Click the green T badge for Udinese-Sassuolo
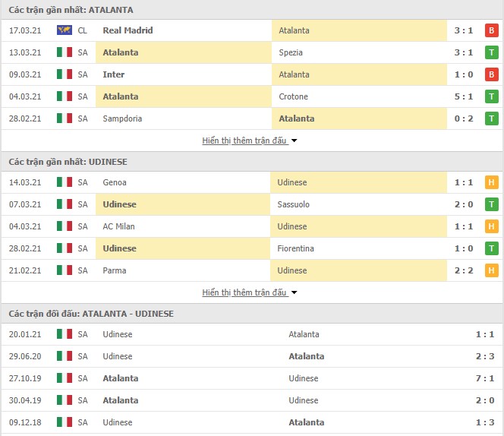The image size is (504, 436). 491,204
